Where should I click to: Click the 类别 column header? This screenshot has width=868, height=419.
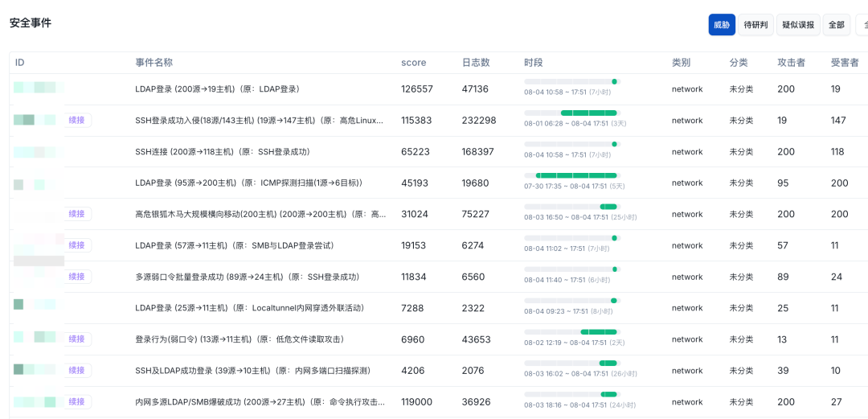pyautogui.click(x=681, y=63)
